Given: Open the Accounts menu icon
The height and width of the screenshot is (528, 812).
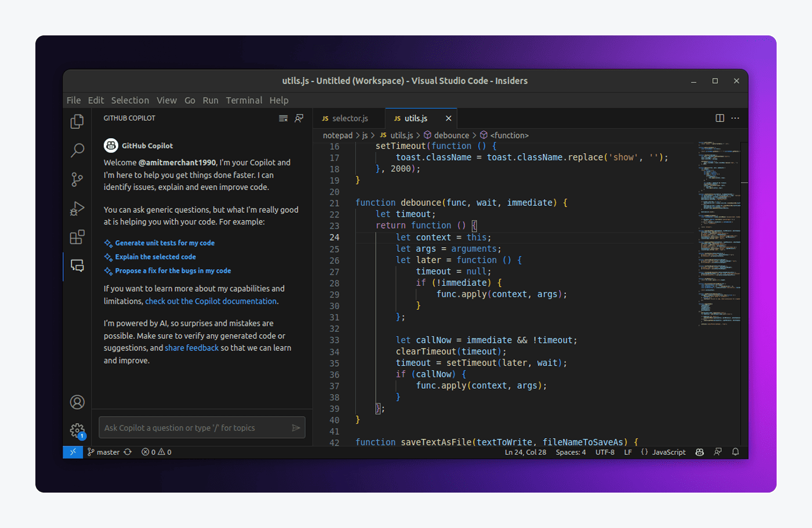Looking at the screenshot, I should [x=77, y=402].
